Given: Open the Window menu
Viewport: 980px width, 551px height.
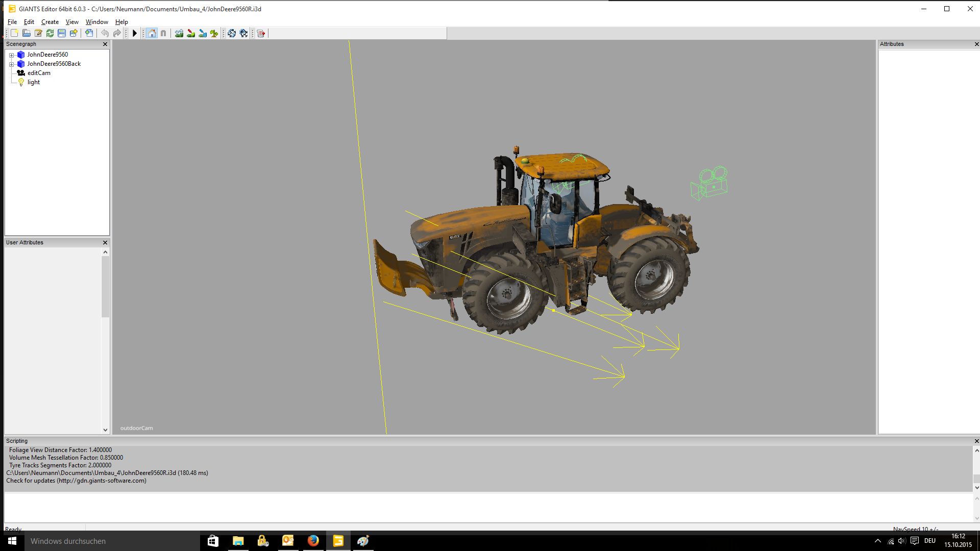Looking at the screenshot, I should (97, 22).
